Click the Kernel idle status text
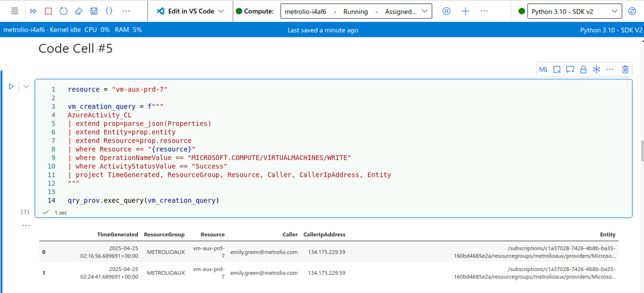644x293 pixels. (65, 30)
